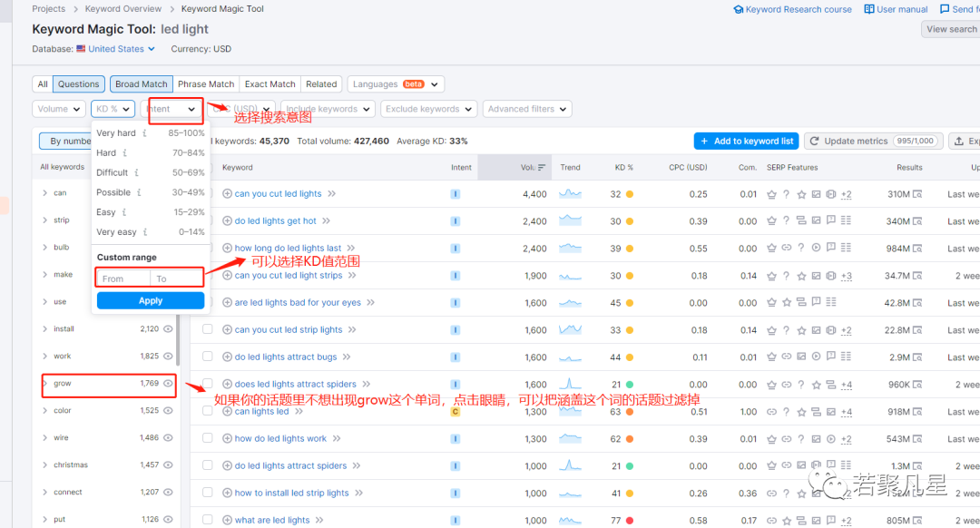Click the blue Apply button
980x528 pixels.
click(151, 300)
